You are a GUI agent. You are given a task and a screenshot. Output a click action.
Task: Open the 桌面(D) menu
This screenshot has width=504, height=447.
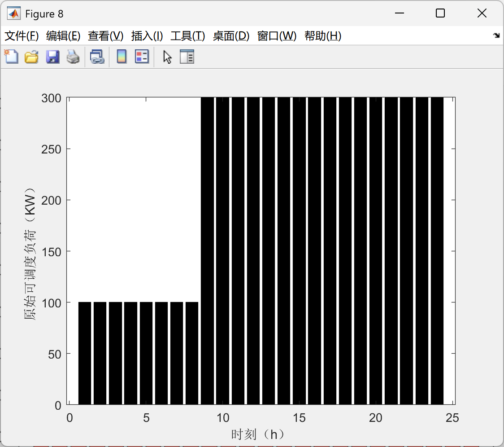point(231,36)
